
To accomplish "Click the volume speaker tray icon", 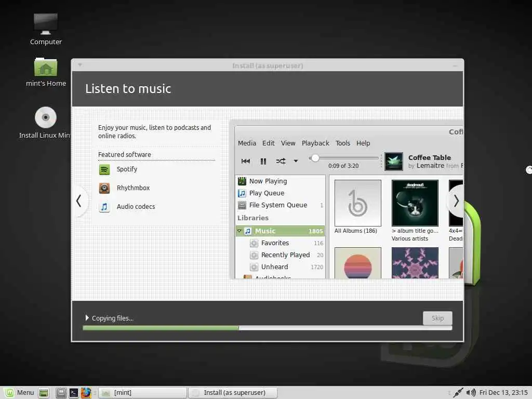I will coord(471,393).
